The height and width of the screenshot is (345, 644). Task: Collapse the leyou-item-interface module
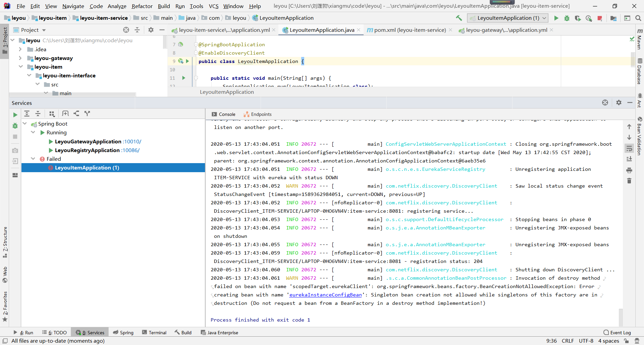tap(29, 75)
